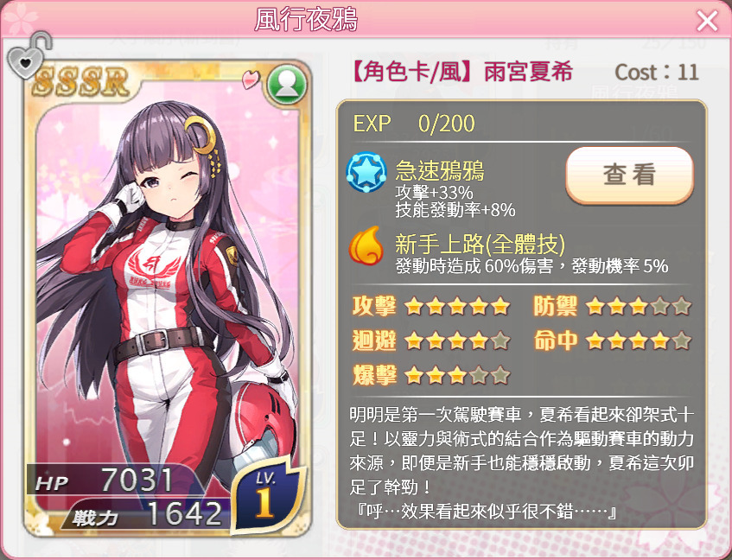The height and width of the screenshot is (560, 732).
Task: Click the 命中 star rating row
Action: click(x=612, y=340)
